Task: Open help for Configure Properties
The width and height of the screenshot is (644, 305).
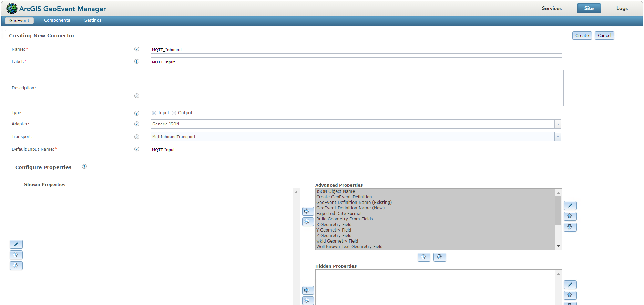Action: pyautogui.click(x=84, y=167)
